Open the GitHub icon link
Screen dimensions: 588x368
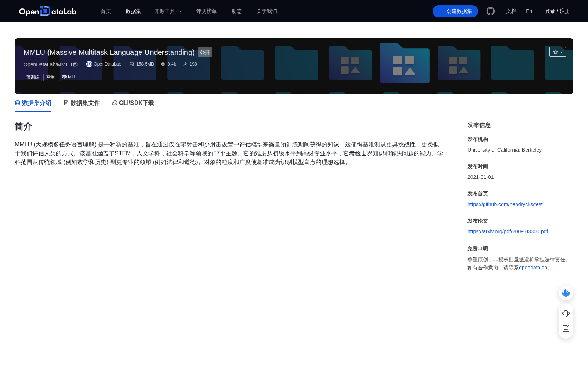click(x=491, y=11)
